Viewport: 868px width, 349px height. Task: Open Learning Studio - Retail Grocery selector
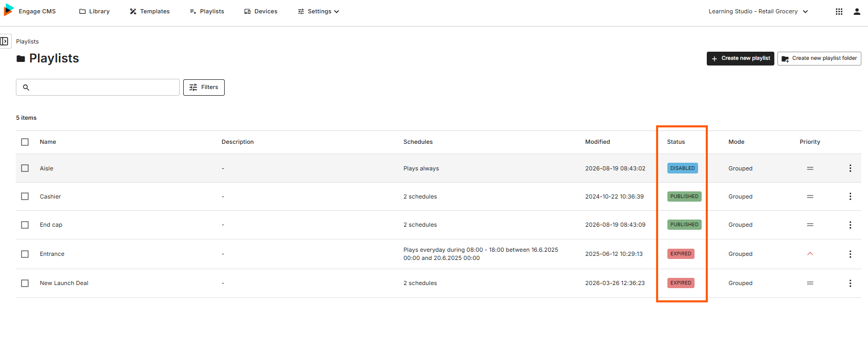coord(758,11)
